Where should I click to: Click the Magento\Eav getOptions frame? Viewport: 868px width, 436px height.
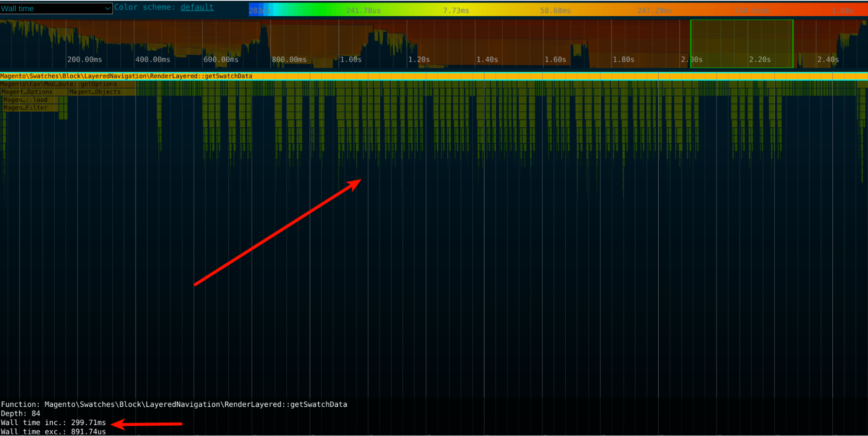pos(68,84)
